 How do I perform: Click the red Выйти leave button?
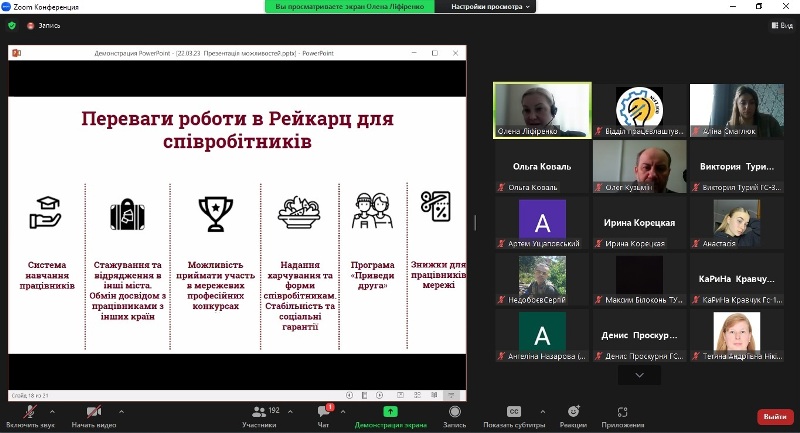pos(775,417)
